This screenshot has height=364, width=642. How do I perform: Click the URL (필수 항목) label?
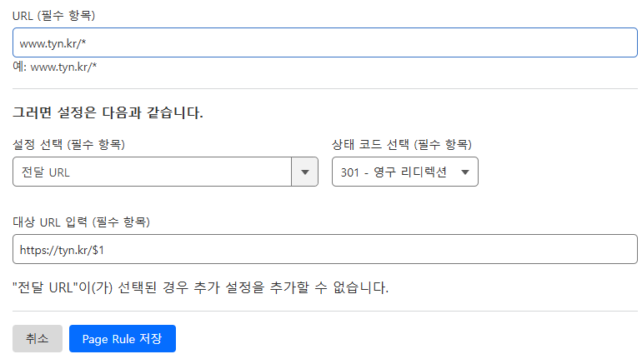point(53,16)
